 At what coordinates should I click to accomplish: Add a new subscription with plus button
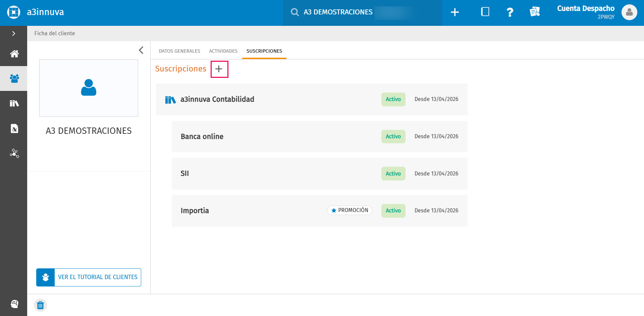pyautogui.click(x=219, y=69)
